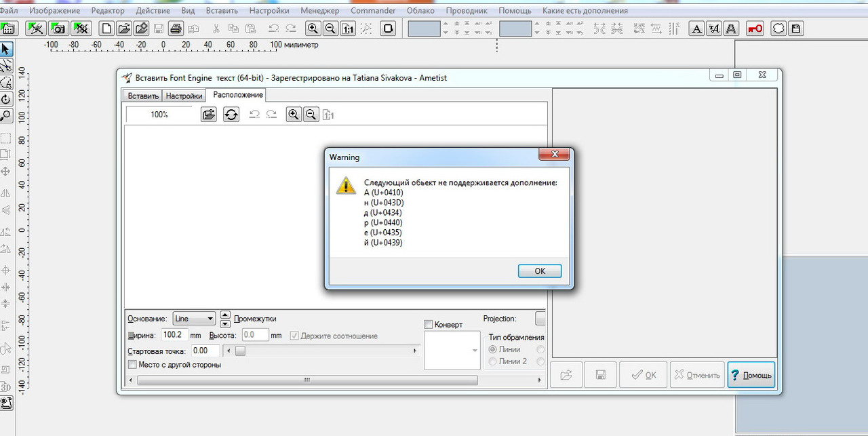Click the dialog save floppy button
868x436 pixels.
pyautogui.click(x=600, y=375)
